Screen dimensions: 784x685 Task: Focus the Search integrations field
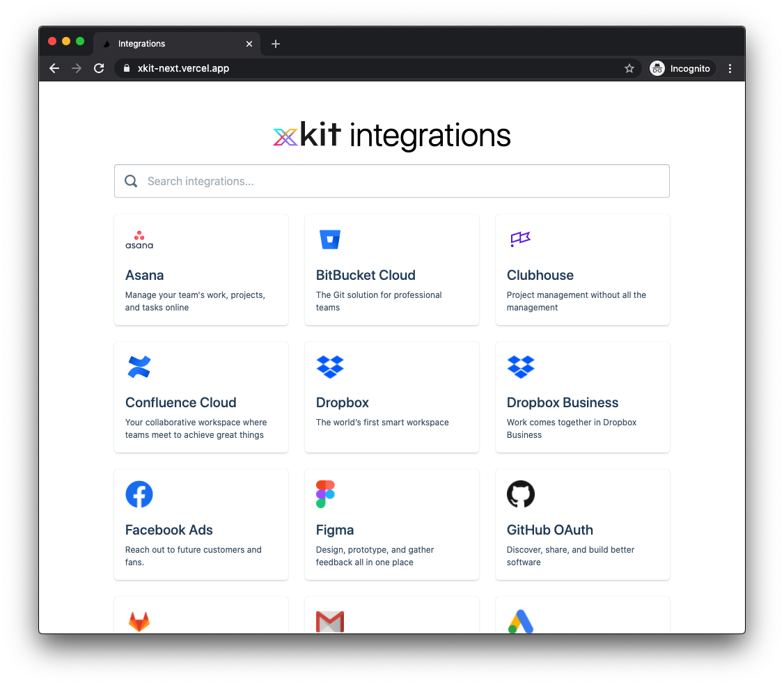[x=392, y=181]
